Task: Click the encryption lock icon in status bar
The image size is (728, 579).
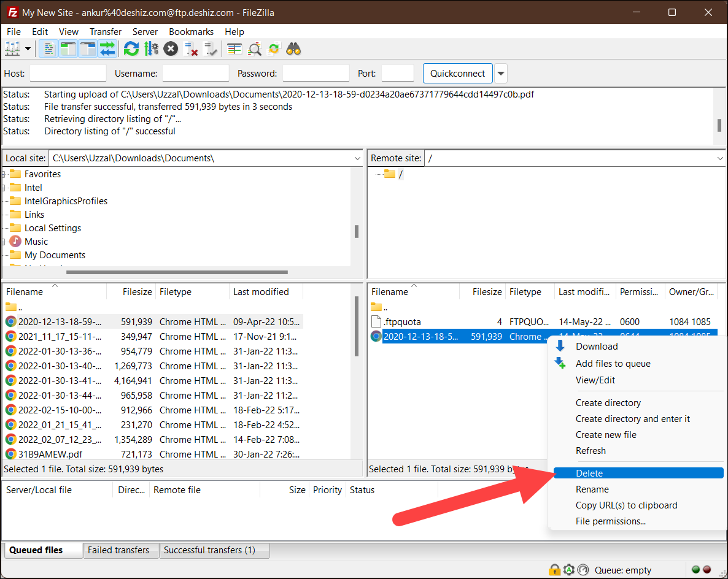Action: point(554,570)
